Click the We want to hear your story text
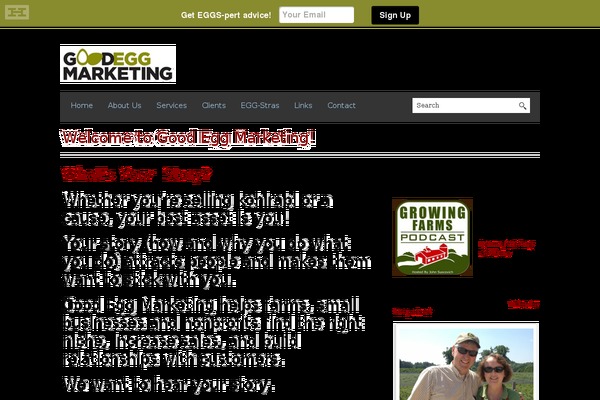This screenshot has width=600, height=400. [x=169, y=385]
